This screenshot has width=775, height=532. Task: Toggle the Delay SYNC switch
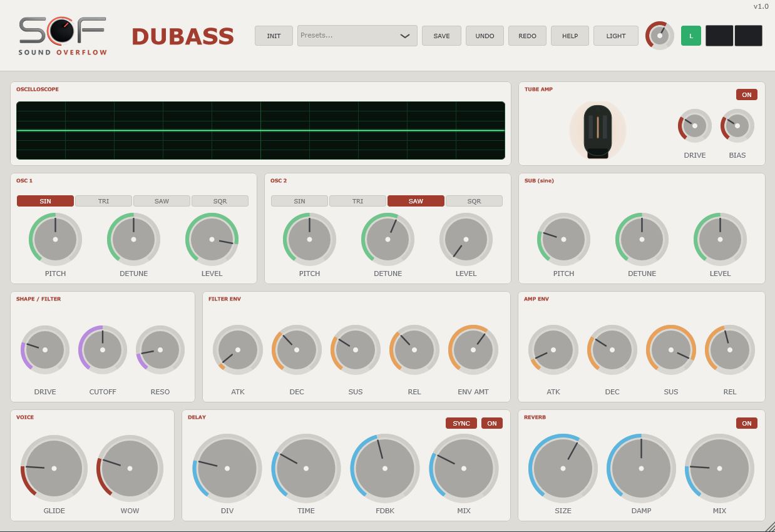coord(461,423)
